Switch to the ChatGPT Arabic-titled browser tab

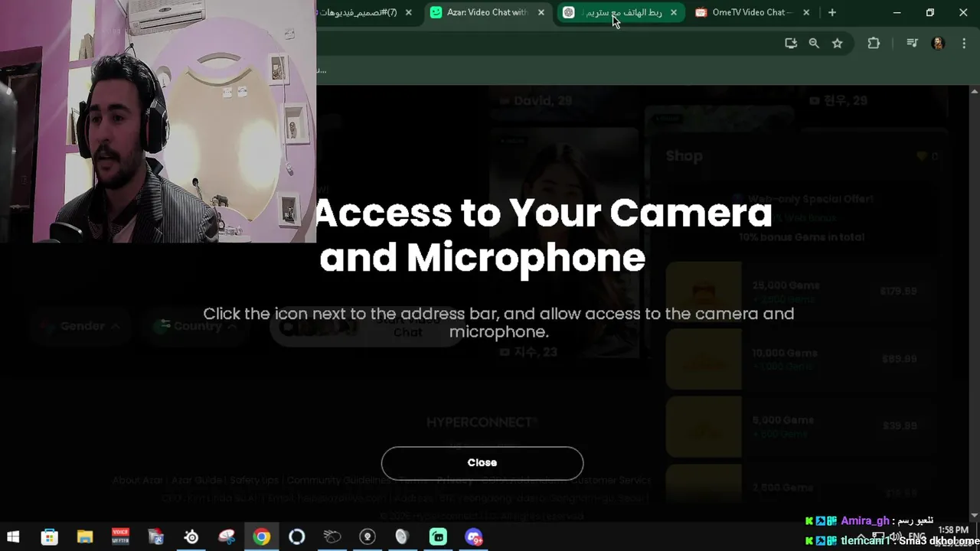(x=620, y=12)
